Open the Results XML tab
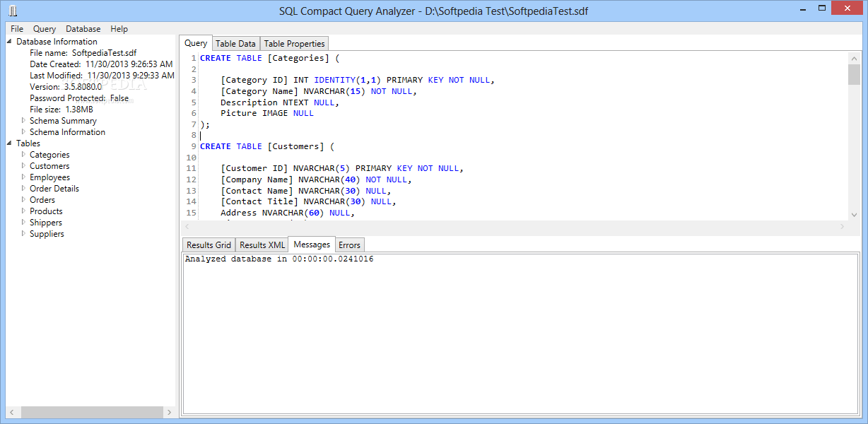Viewport: 868px width, 424px height. pos(262,245)
